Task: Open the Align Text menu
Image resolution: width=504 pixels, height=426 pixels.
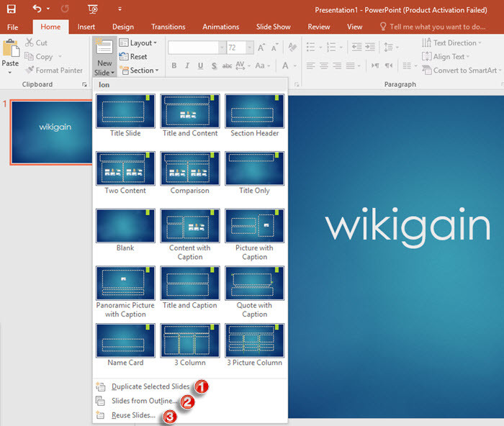Action: pos(446,57)
